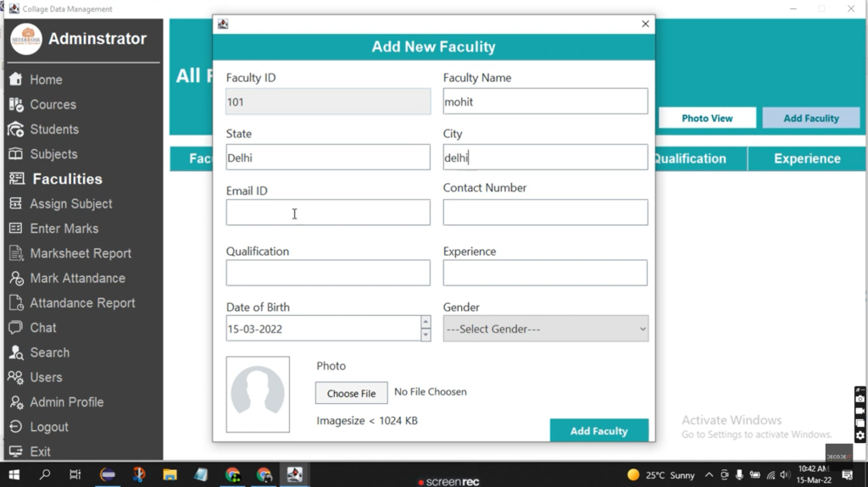Click the Marksheet Report icon
Image resolution: width=868 pixels, height=487 pixels.
point(16,253)
